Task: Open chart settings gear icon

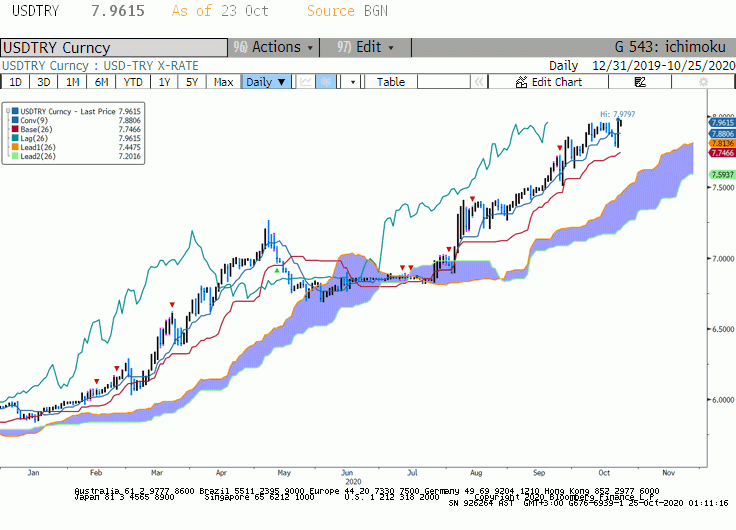Action: click(x=703, y=82)
